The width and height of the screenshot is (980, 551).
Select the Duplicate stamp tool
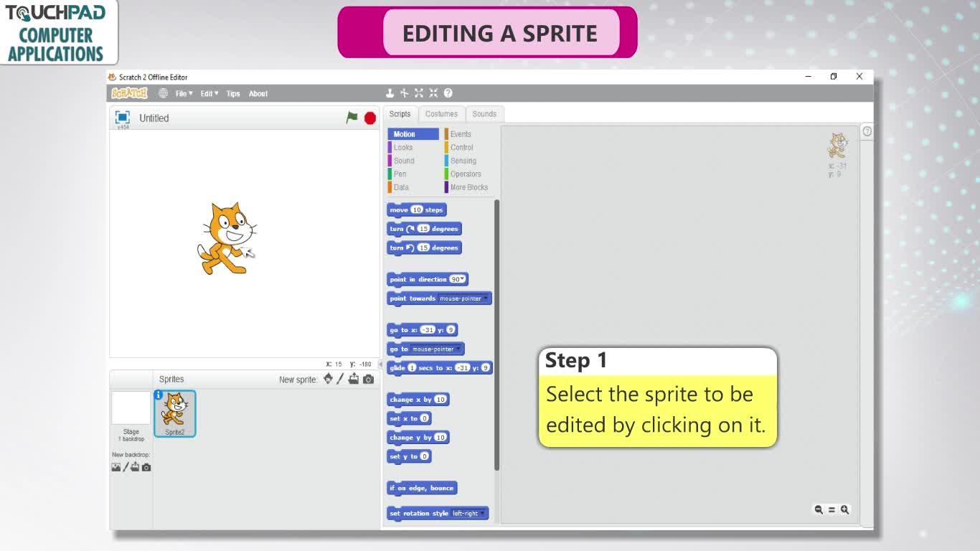(390, 93)
